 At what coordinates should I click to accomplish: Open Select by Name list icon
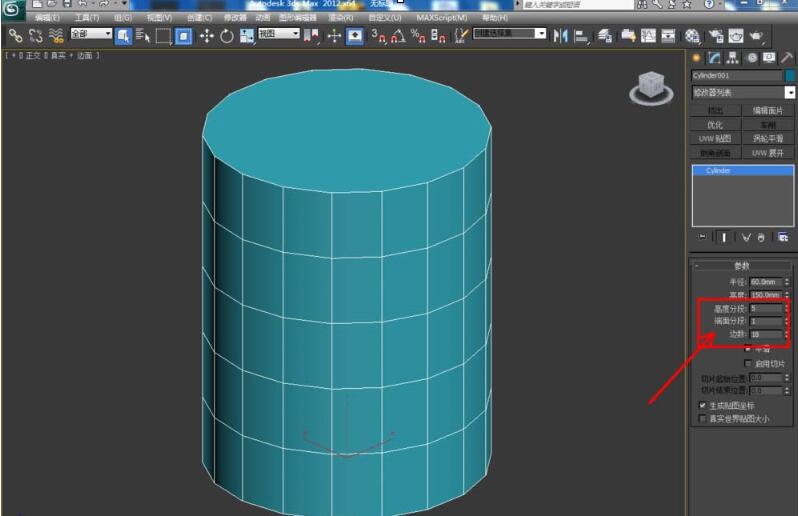click(143, 36)
